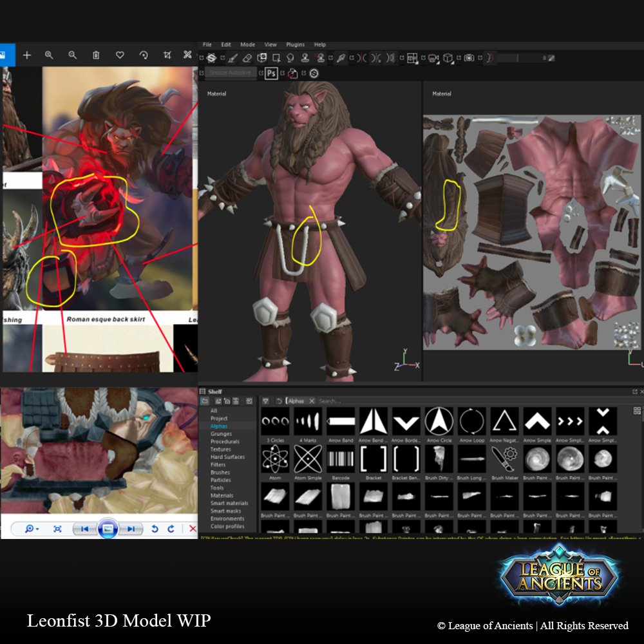Open the File menu
The height and width of the screenshot is (644, 644).
pos(207,45)
